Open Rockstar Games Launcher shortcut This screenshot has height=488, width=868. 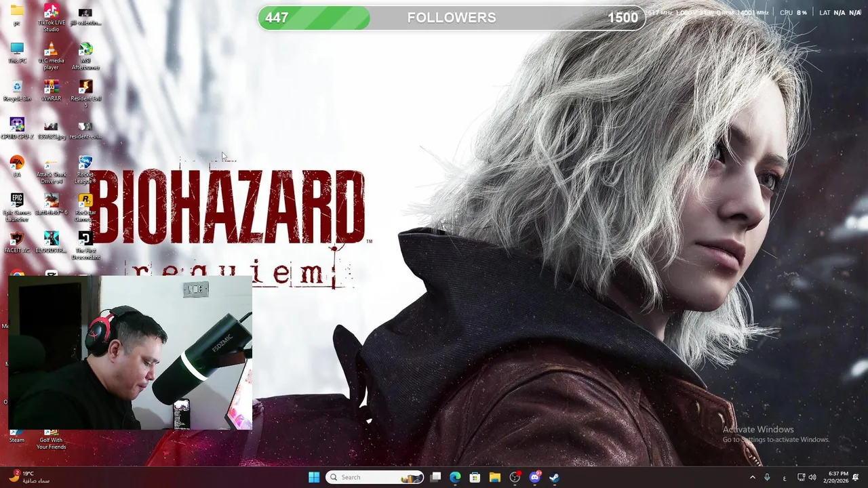[x=85, y=207]
